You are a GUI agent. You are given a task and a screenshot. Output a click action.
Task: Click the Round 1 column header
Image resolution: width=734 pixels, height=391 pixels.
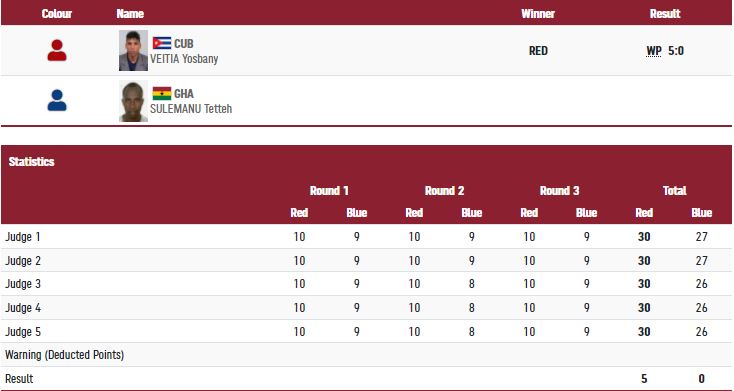point(329,191)
